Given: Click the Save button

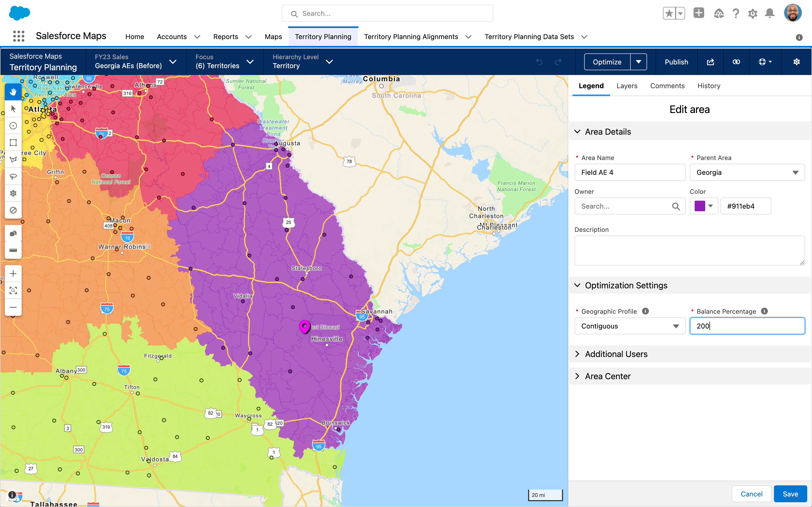Looking at the screenshot, I should point(790,494).
